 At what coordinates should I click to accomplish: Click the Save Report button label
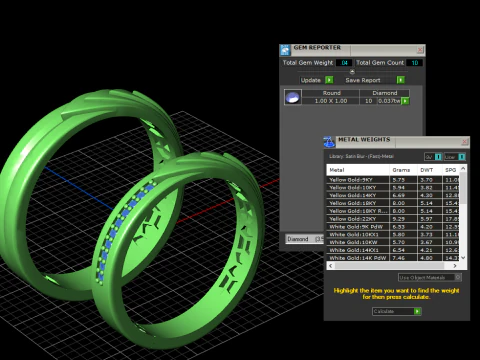point(363,80)
